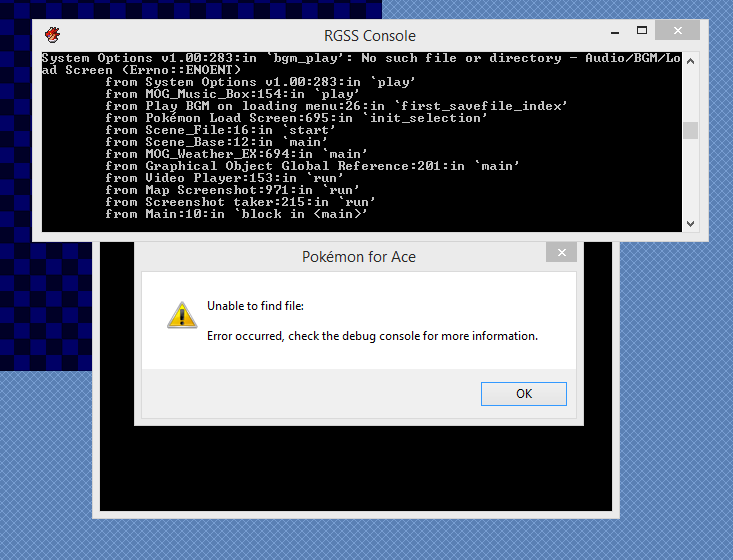Maximize the RGSS Console window
This screenshot has width=733, height=560.
click(642, 31)
